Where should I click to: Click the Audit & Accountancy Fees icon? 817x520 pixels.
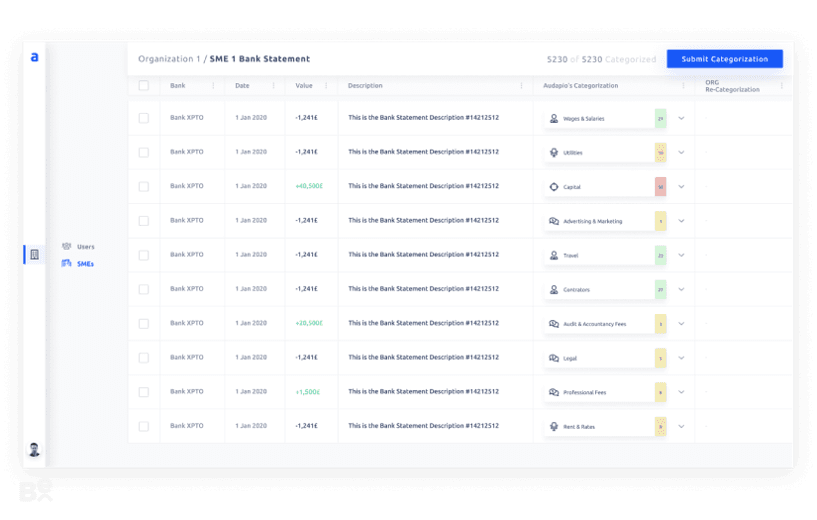tap(554, 324)
